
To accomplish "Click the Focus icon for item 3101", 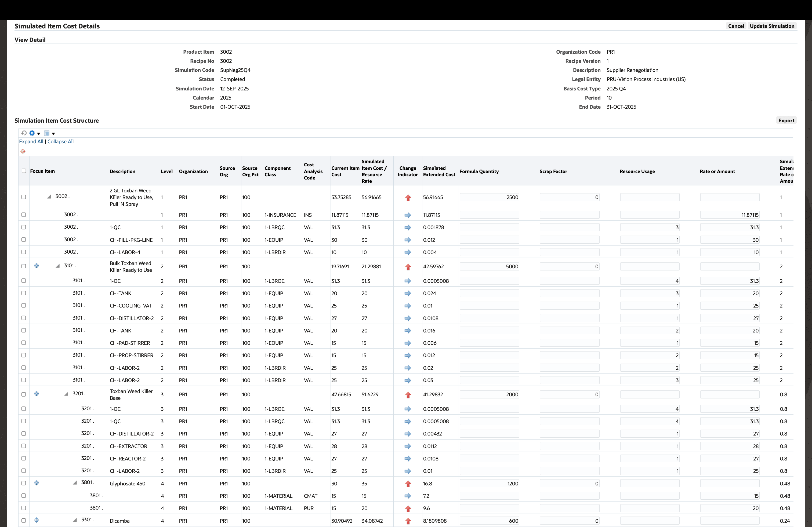I will click(x=37, y=266).
